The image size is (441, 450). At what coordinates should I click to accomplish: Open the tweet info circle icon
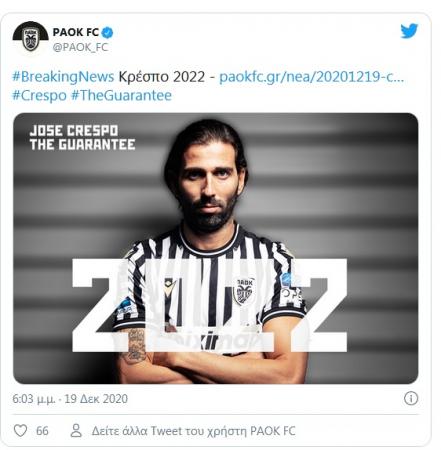[x=411, y=398]
